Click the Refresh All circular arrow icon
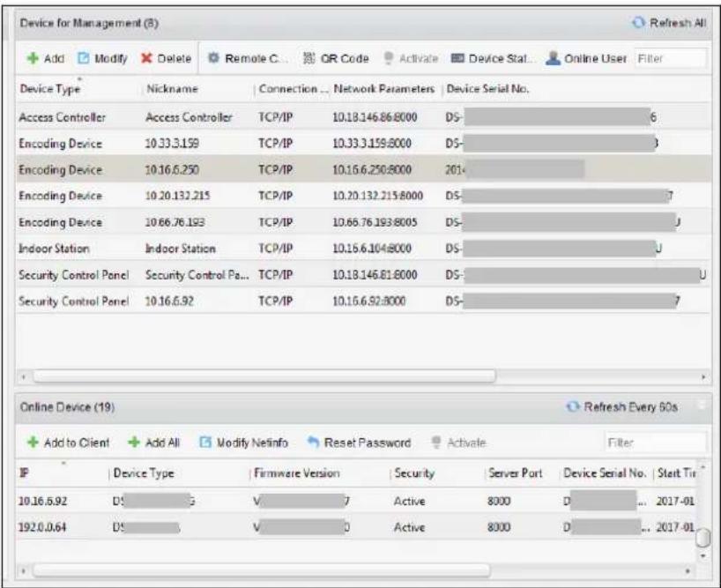Viewport: 721px width, 588px height. coord(638,22)
